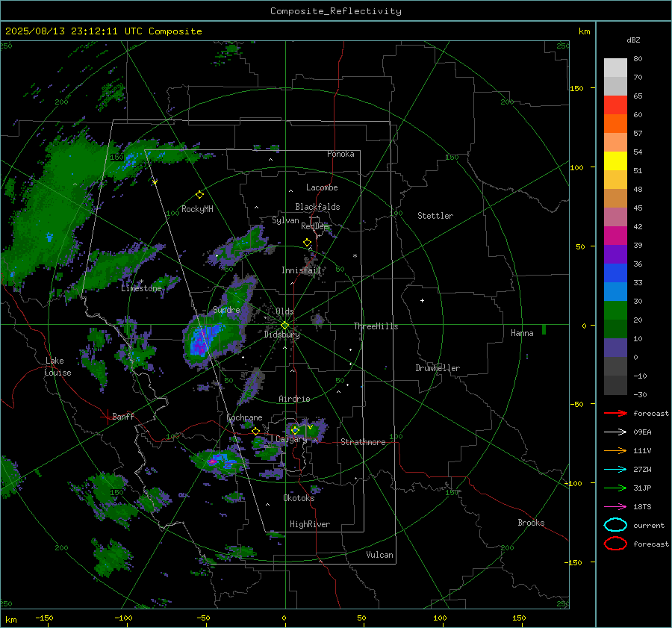
Task: Click the yellow diamond marker below RedDeer
Action: 308,243
